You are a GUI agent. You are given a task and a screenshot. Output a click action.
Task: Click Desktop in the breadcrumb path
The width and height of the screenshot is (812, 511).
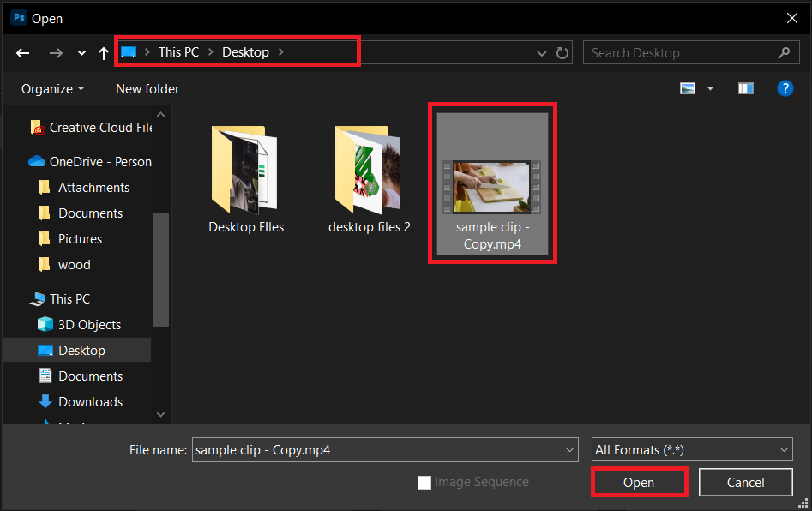(245, 51)
